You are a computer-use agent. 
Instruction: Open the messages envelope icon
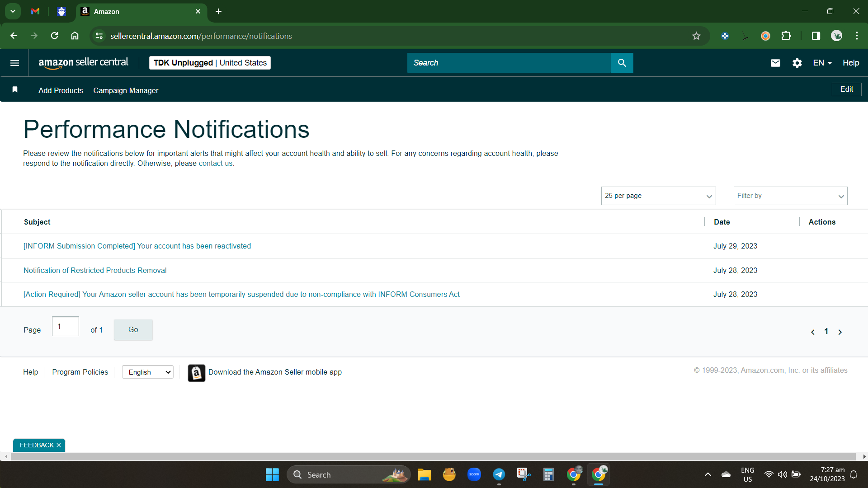[775, 63]
